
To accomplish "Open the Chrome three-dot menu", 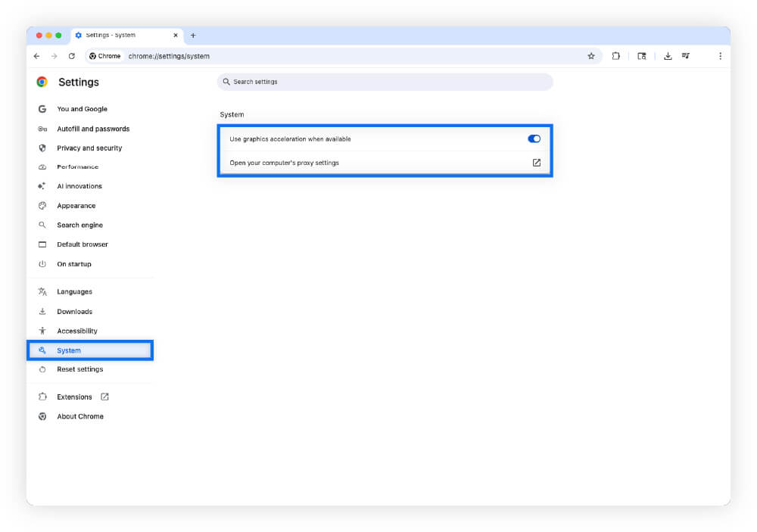I will (720, 55).
